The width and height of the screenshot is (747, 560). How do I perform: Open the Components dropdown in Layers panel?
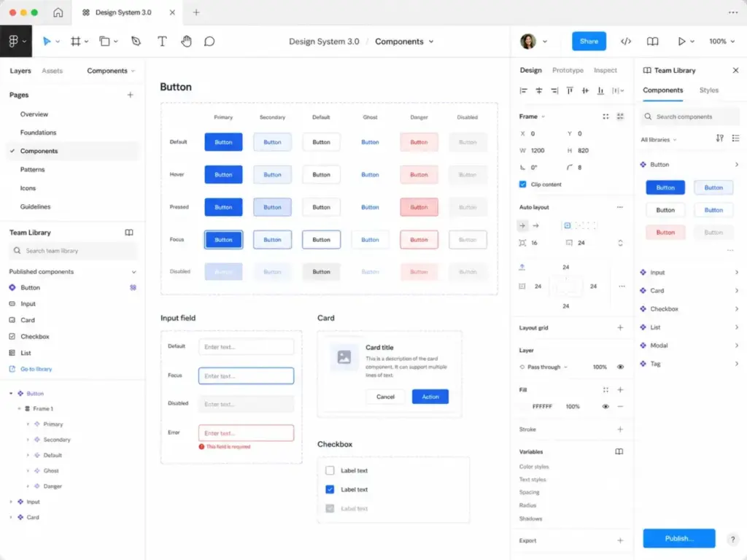click(x=111, y=71)
